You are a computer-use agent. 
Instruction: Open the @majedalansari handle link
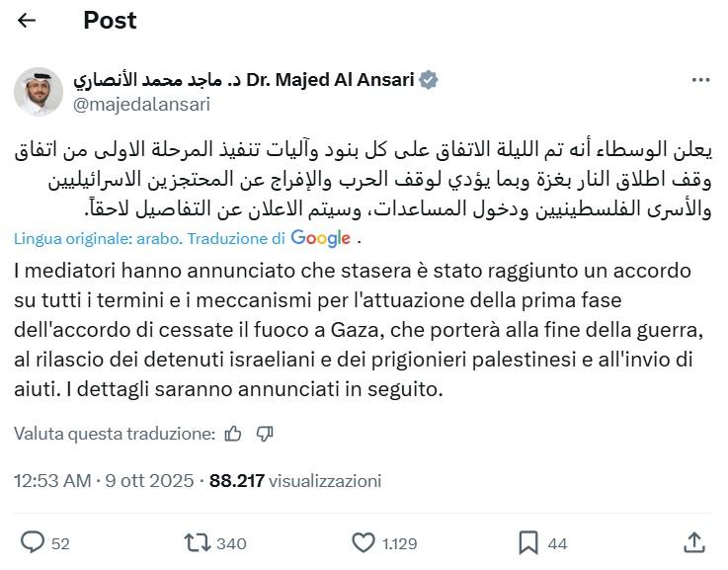point(141,104)
